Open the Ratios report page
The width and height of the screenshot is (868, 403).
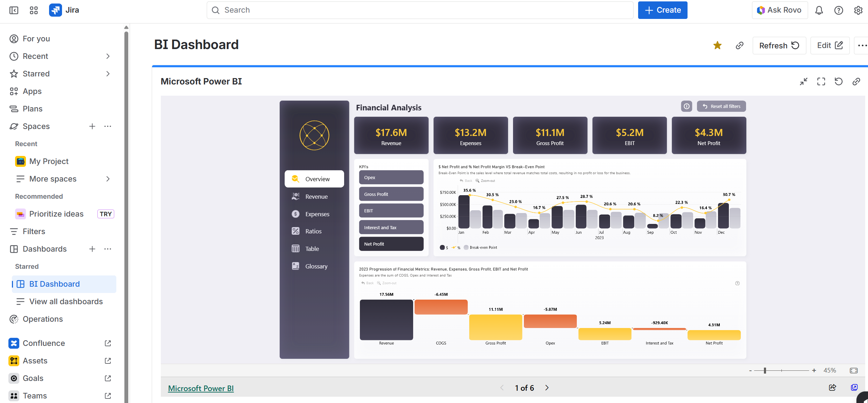[x=313, y=231]
